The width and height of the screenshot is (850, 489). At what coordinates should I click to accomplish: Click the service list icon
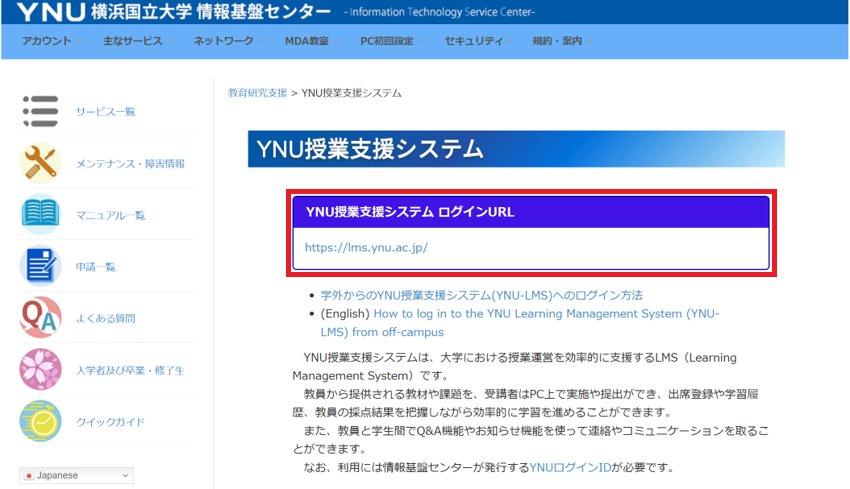click(x=41, y=111)
